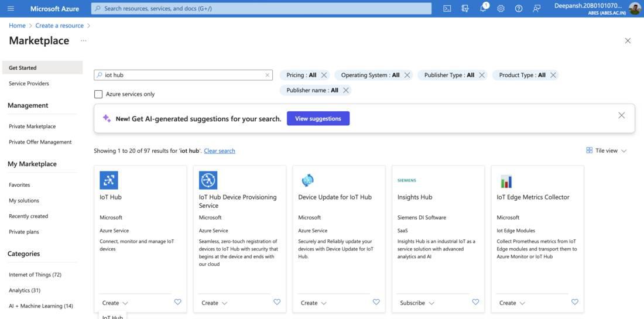Click the Help question mark icon
This screenshot has height=319, width=644.
point(519,8)
